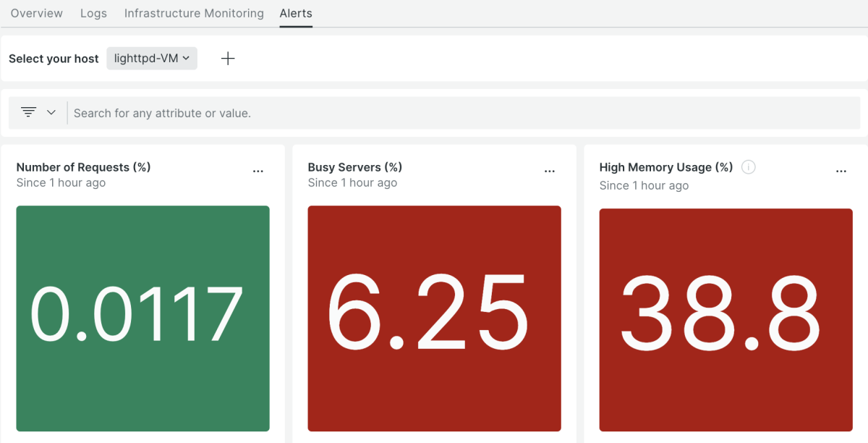Viewport: 868px width, 443px height.
Task: Click the plus icon beside host selector
Action: [x=228, y=59]
